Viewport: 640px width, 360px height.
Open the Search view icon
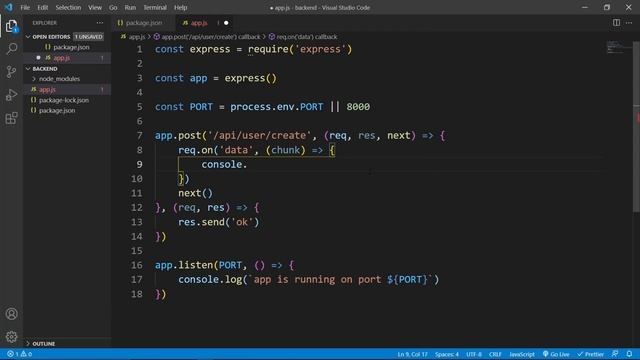point(11,49)
